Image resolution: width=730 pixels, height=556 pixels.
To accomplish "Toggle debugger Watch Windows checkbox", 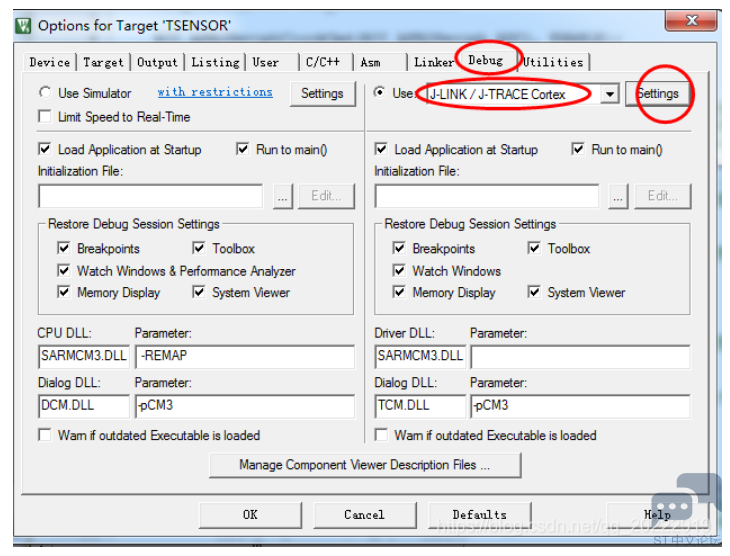I will click(x=399, y=271).
